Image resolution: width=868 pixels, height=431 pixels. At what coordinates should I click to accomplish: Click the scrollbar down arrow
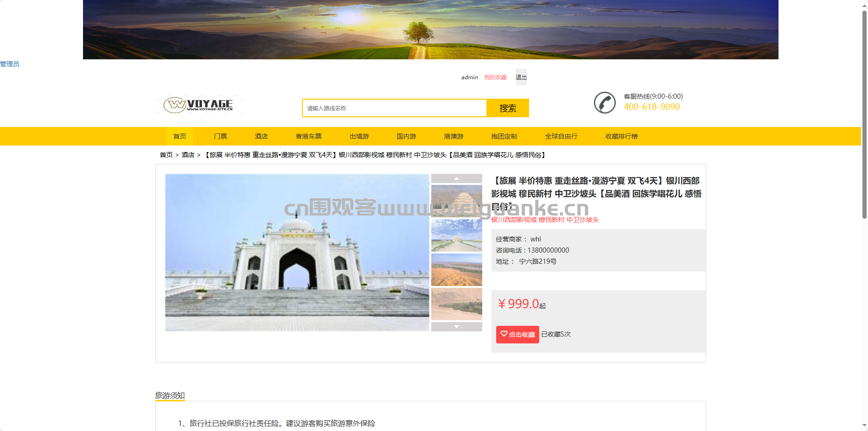tap(864, 425)
